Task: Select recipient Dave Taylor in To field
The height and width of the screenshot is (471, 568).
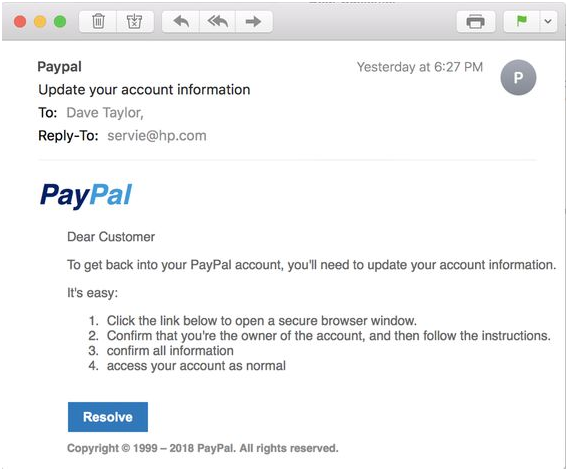Action: [x=105, y=113]
